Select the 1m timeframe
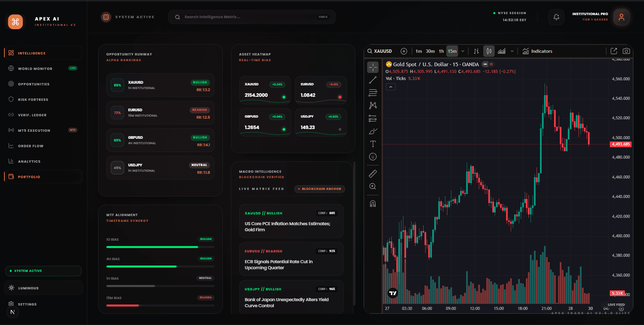644x325 pixels. pos(418,51)
